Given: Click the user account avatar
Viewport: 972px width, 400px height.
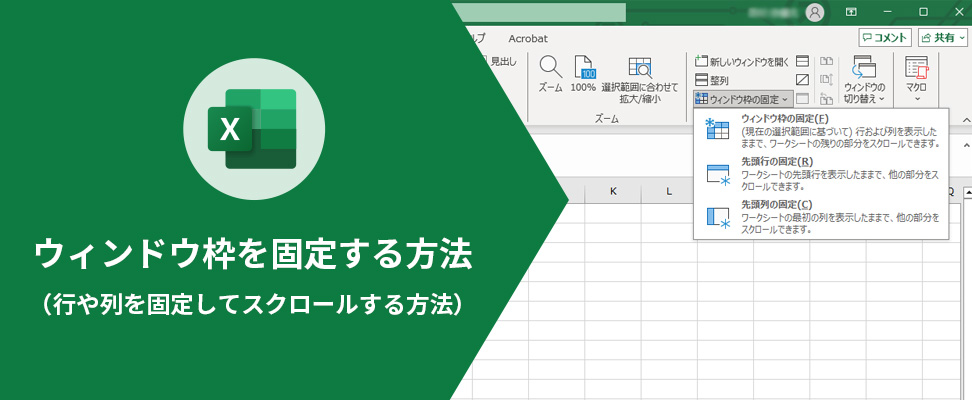Looking at the screenshot, I should pyautogui.click(x=815, y=12).
